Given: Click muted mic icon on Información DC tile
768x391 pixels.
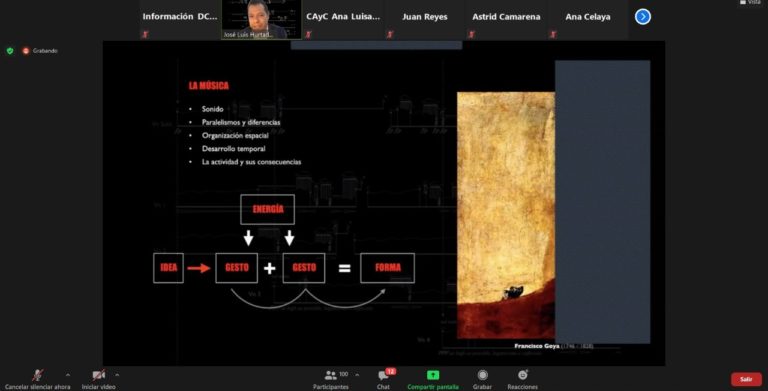Looking at the screenshot, I should pos(145,34).
